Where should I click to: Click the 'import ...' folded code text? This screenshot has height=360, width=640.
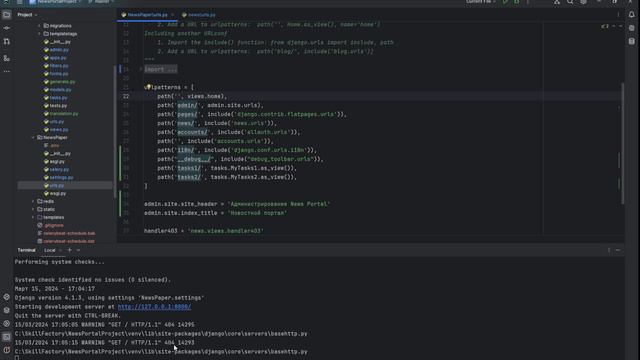click(161, 69)
